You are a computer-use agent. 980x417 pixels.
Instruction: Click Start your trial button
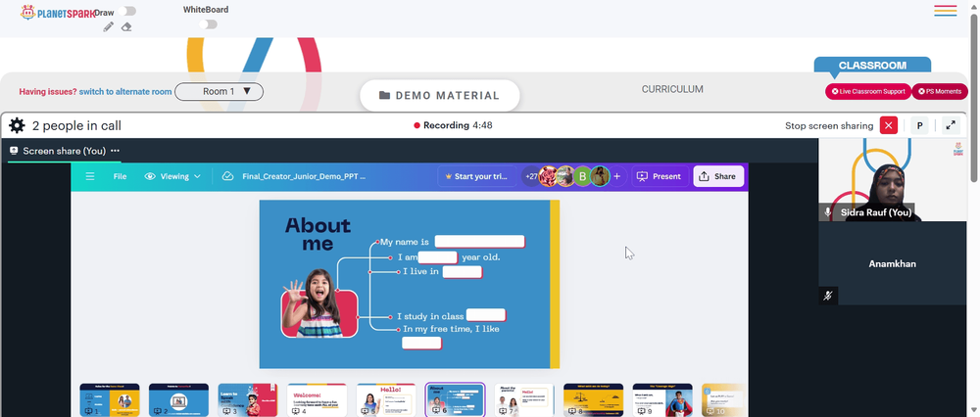pos(477,176)
